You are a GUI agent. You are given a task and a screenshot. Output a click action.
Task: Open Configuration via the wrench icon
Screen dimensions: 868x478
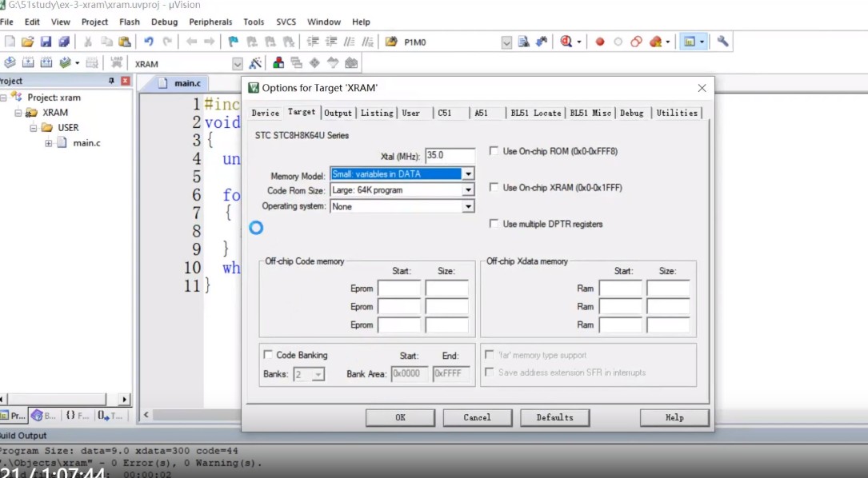coord(722,42)
